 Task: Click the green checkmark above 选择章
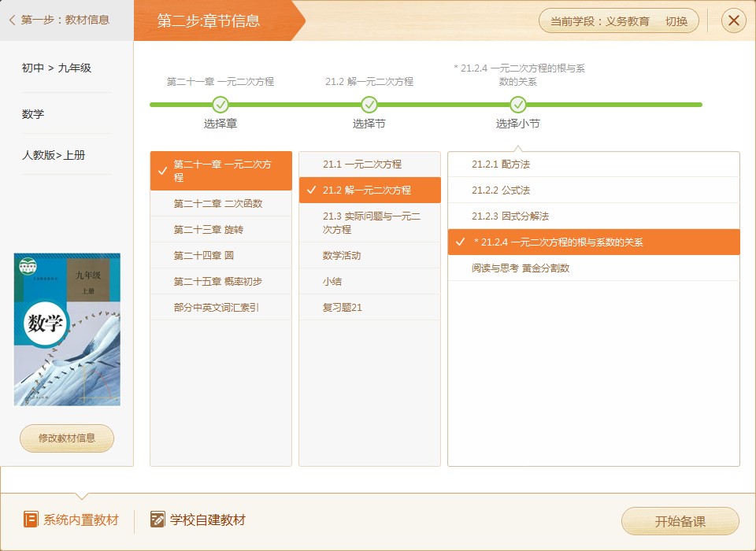220,103
